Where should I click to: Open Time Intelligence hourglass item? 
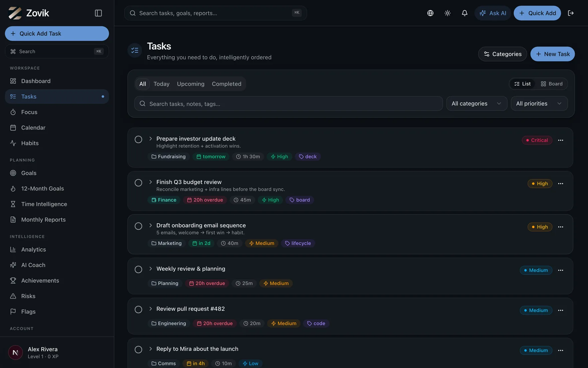(x=57, y=204)
